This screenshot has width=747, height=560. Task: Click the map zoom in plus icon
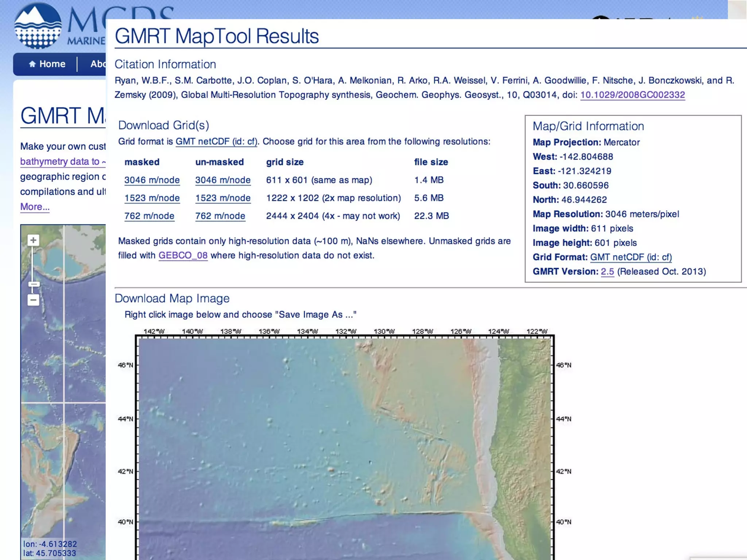(x=33, y=240)
